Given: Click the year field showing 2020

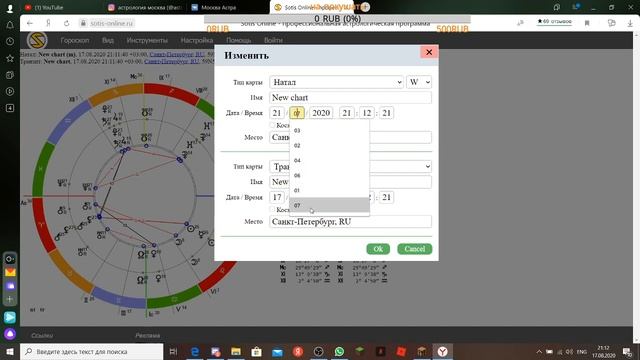Looking at the screenshot, I should point(321,113).
